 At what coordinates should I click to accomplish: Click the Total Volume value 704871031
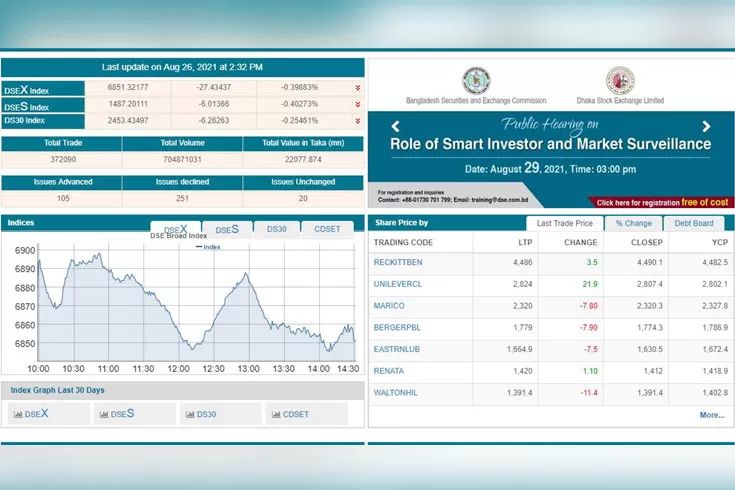182,159
